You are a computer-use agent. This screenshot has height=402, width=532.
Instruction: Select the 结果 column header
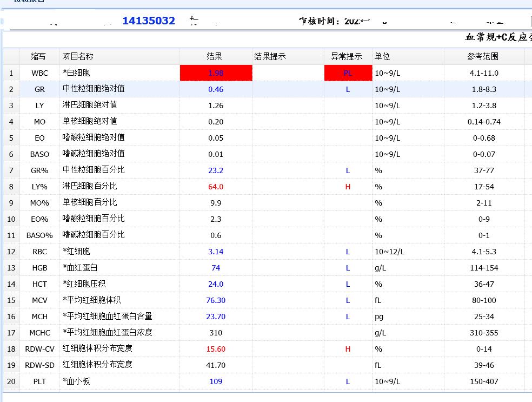pos(215,56)
